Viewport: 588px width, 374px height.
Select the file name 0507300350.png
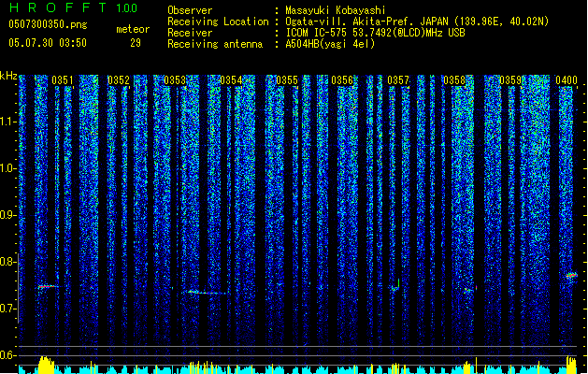tap(48, 25)
